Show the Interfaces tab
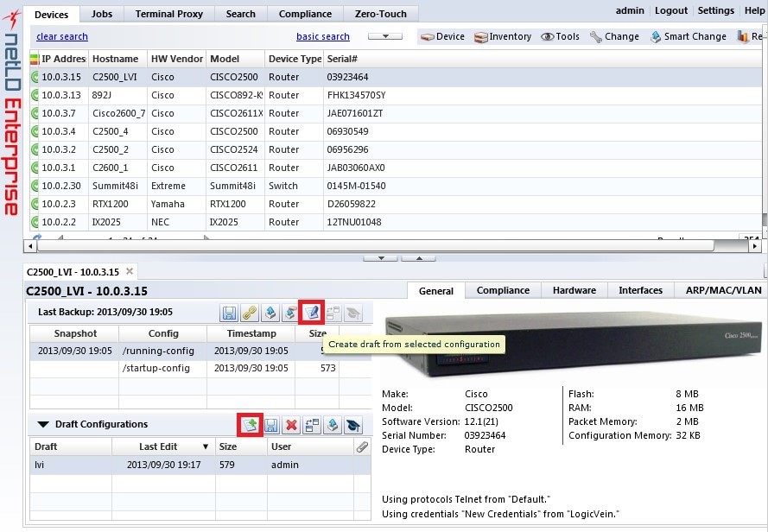The image size is (768, 532). click(640, 290)
